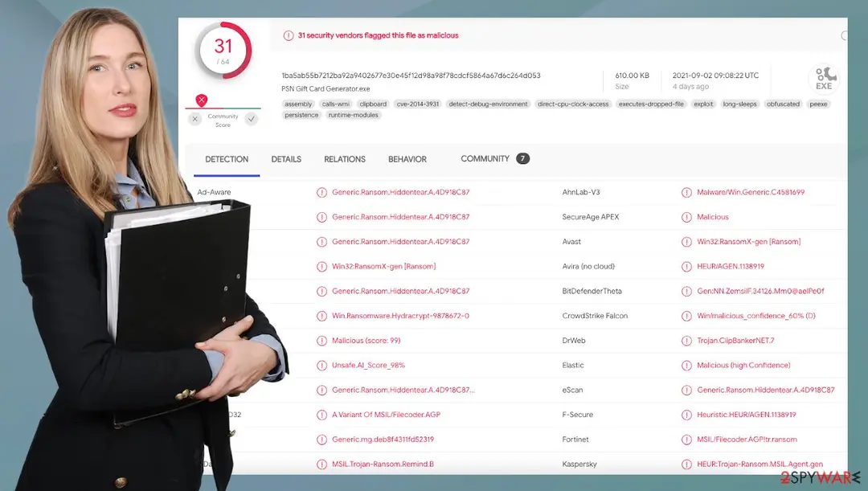Click HEUR:Trojan-Ransom.MSIL.Agent.gen result
868x491 pixels.
coord(760,464)
